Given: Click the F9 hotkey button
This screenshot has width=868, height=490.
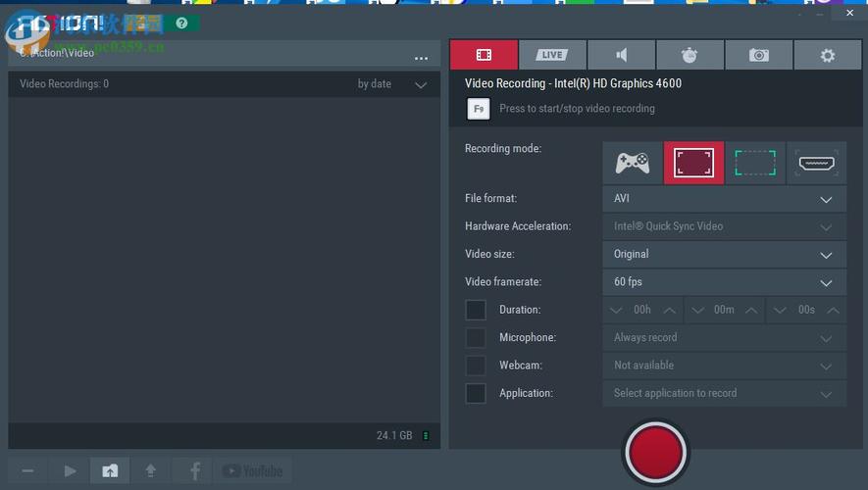Looking at the screenshot, I should click(x=479, y=109).
